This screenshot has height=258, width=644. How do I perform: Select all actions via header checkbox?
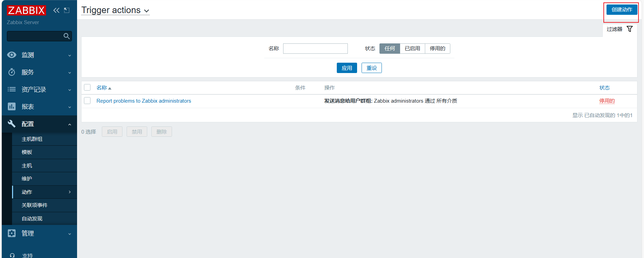[87, 87]
